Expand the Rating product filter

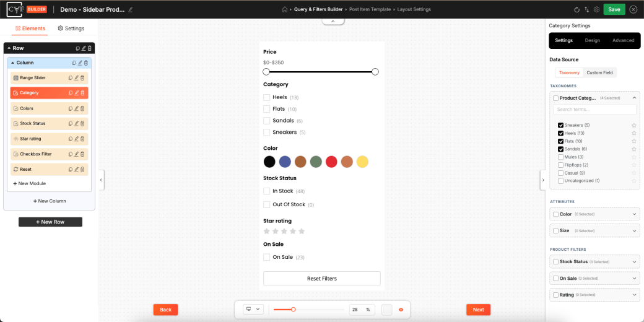point(634,295)
